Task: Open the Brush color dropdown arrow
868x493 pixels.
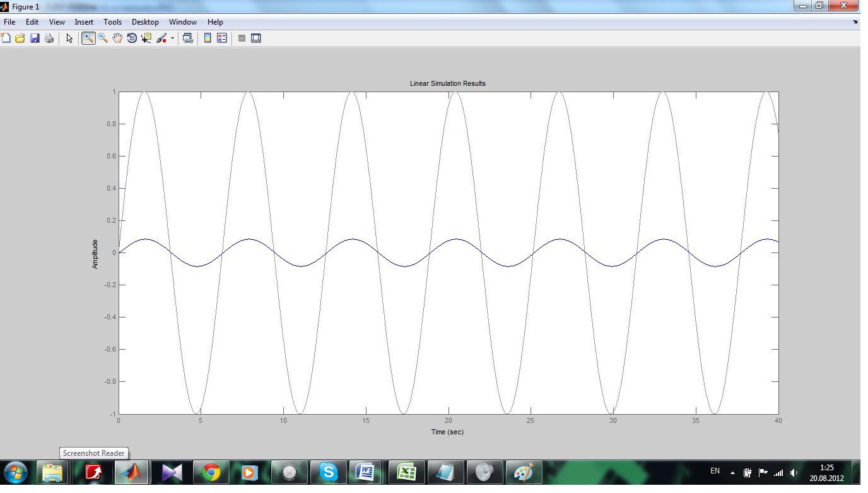Action: pos(172,39)
